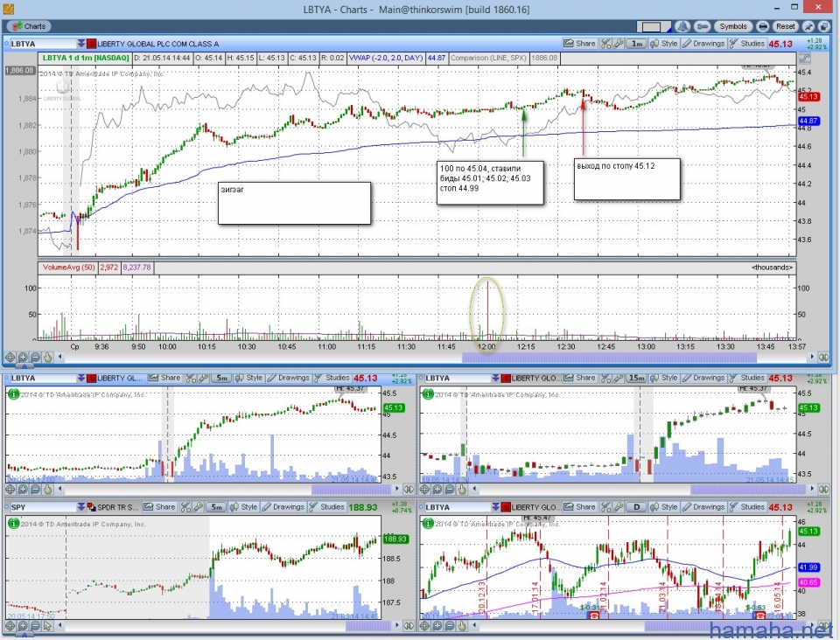Expand the symbol dropdown in SPY chart
The width and height of the screenshot is (840, 640).
click(x=80, y=507)
